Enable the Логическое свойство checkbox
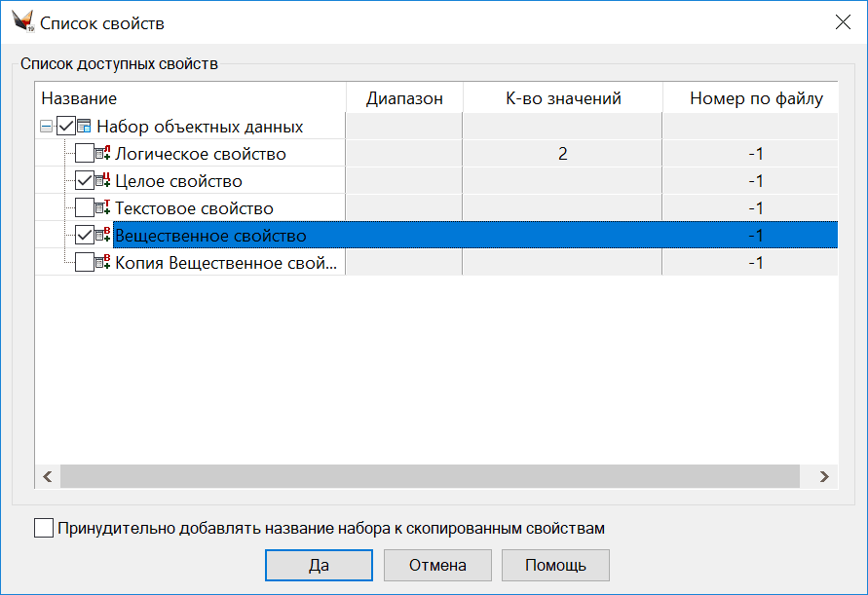This screenshot has width=868, height=595. click(x=85, y=154)
